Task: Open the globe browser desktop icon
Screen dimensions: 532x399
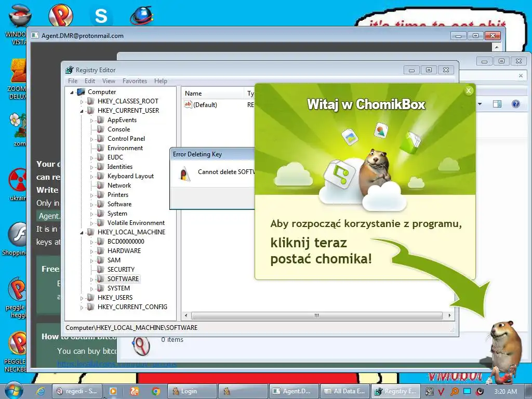Action: (142, 15)
